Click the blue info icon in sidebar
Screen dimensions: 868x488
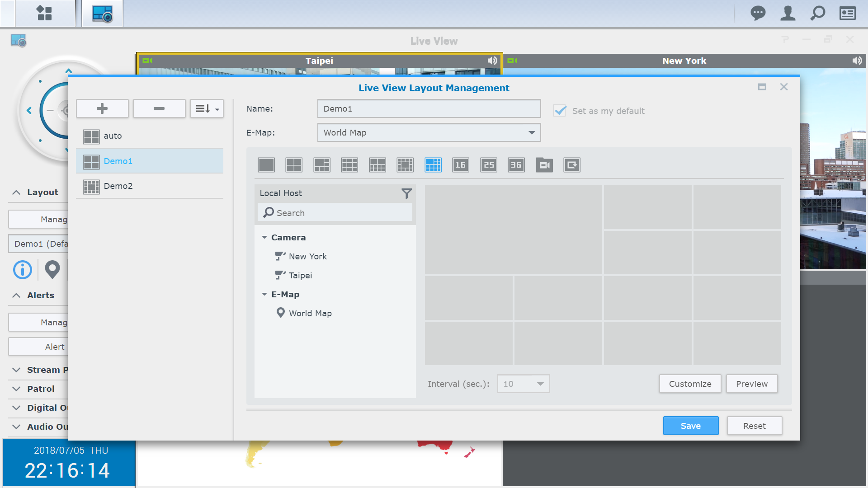[23, 270]
